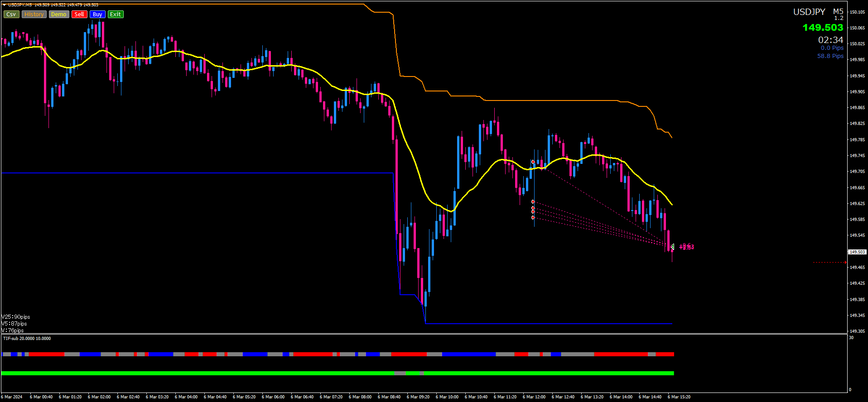Screen dimensions: 868x402
Task: Click the 0.0 Pips readout
Action: 832,48
